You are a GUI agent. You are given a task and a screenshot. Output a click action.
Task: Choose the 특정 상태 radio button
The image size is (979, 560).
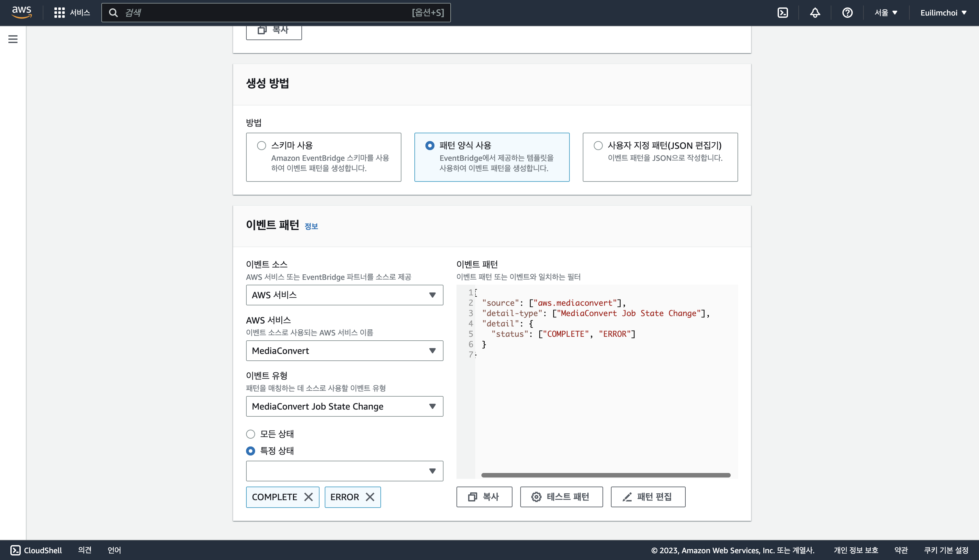click(251, 451)
